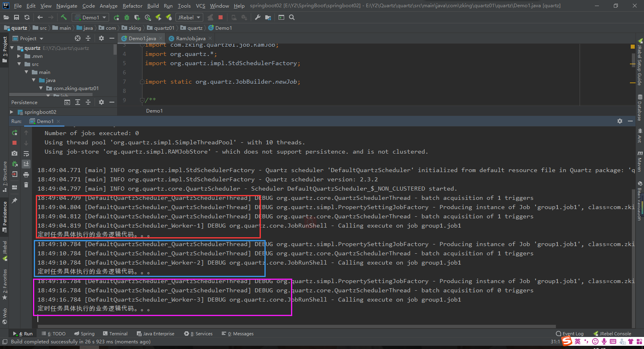Open the Project Structure dialog icon
This screenshot has height=349, width=644.
pos(268,17)
